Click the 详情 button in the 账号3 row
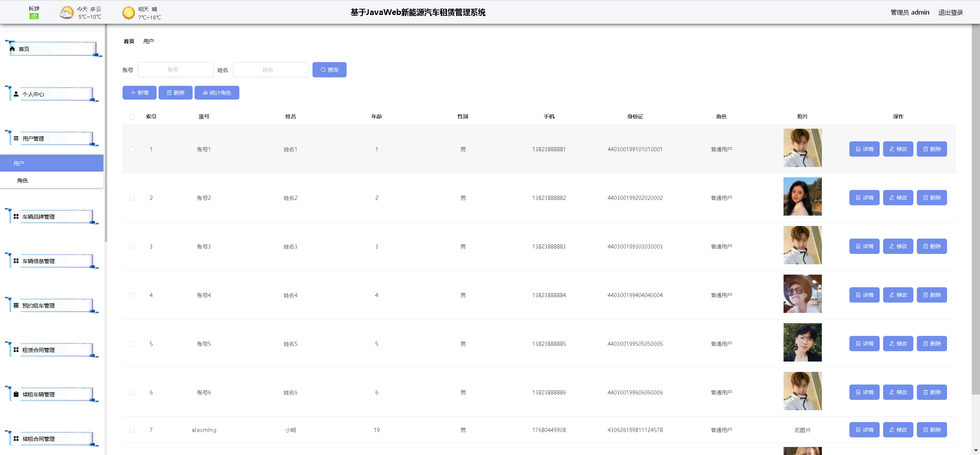This screenshot has width=980, height=455. pyautogui.click(x=864, y=246)
